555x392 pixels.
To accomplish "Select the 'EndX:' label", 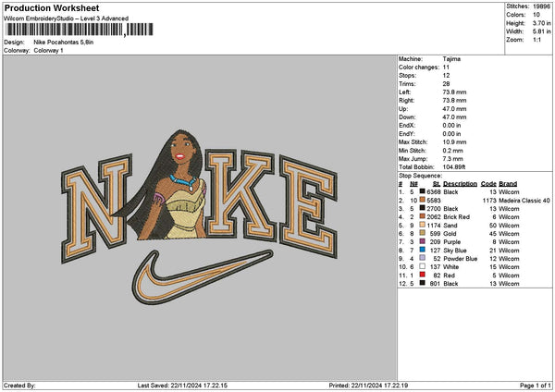I will click(406, 126).
